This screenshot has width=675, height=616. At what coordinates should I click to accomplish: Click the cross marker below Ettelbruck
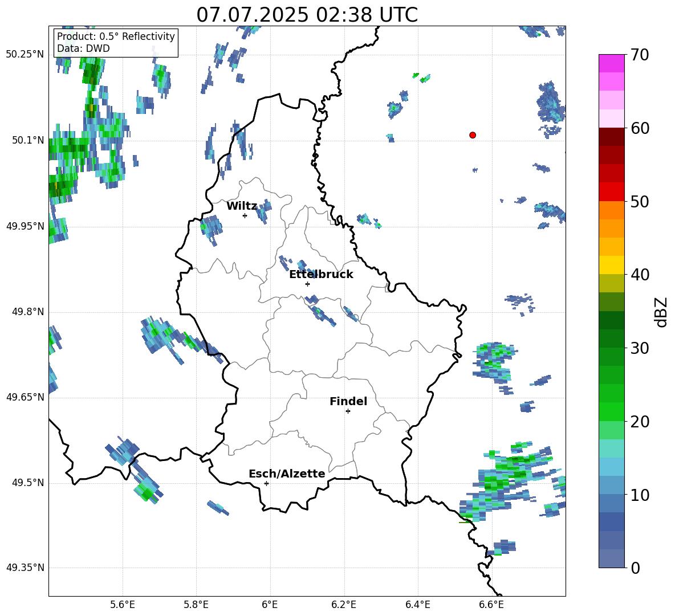pyautogui.click(x=307, y=284)
